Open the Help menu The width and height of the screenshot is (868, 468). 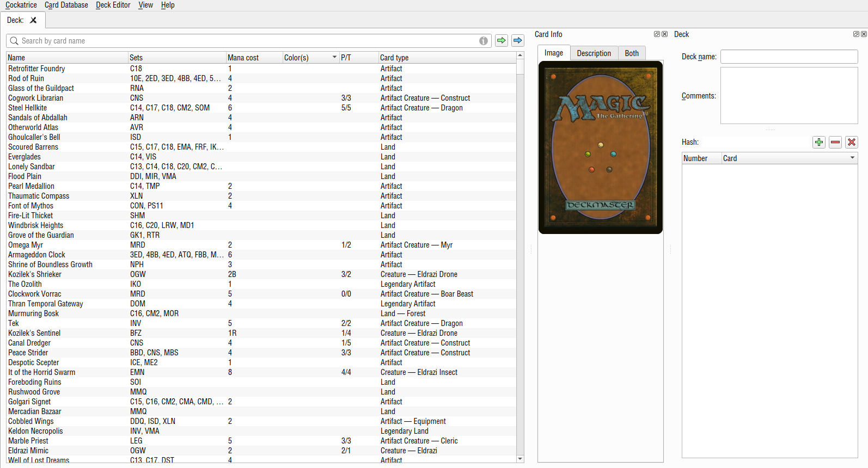pyautogui.click(x=168, y=5)
